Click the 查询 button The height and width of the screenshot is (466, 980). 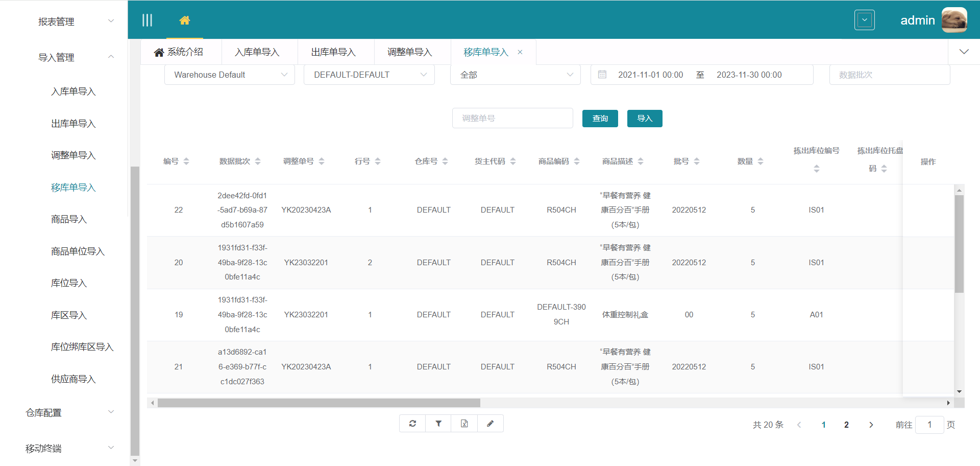(x=600, y=119)
